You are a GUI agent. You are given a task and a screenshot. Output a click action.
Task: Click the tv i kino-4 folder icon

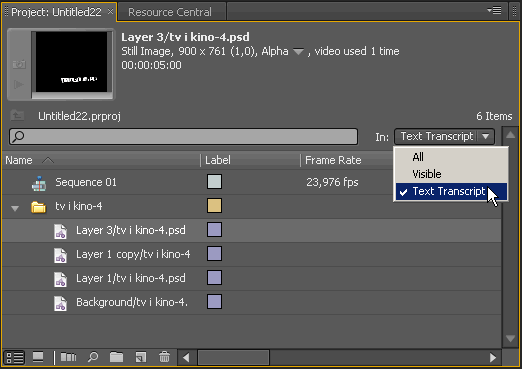pos(39,207)
